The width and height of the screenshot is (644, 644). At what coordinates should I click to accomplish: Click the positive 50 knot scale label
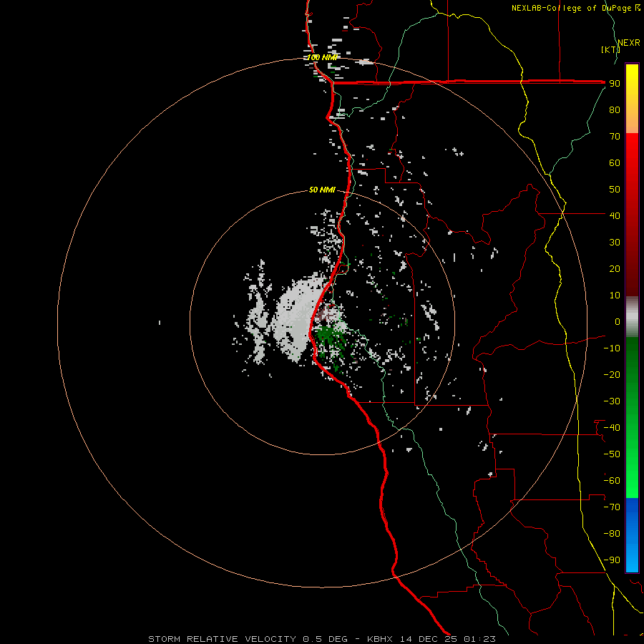[x=615, y=190]
